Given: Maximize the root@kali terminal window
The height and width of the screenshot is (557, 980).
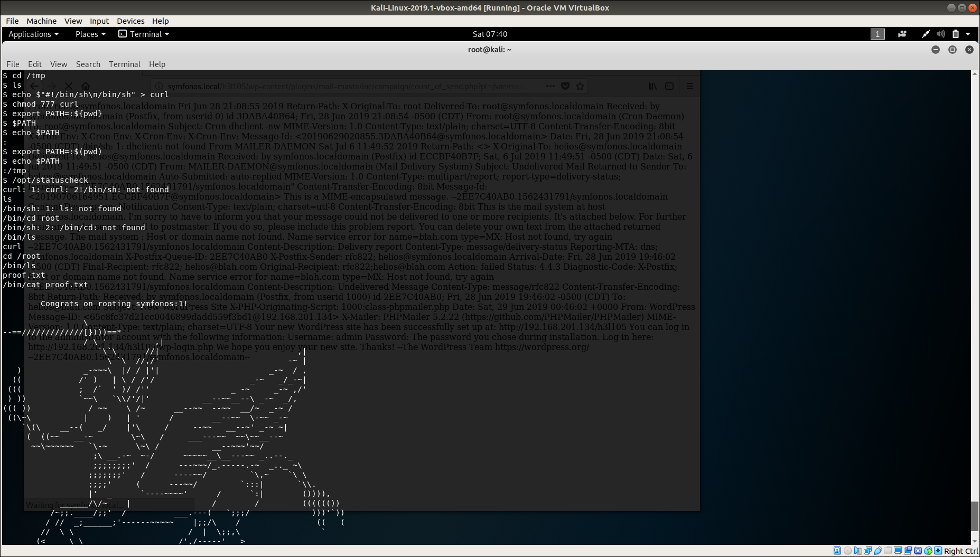Looking at the screenshot, I should pyautogui.click(x=953, y=50).
